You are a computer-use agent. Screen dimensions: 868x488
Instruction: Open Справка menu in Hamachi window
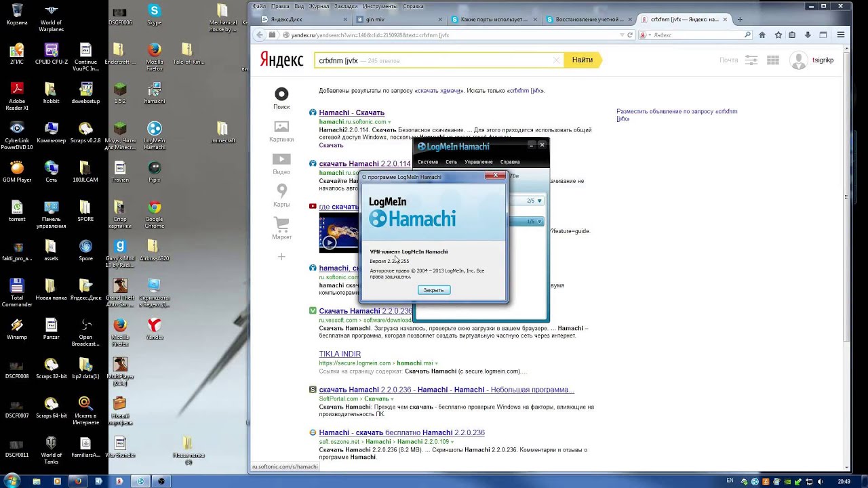(510, 162)
